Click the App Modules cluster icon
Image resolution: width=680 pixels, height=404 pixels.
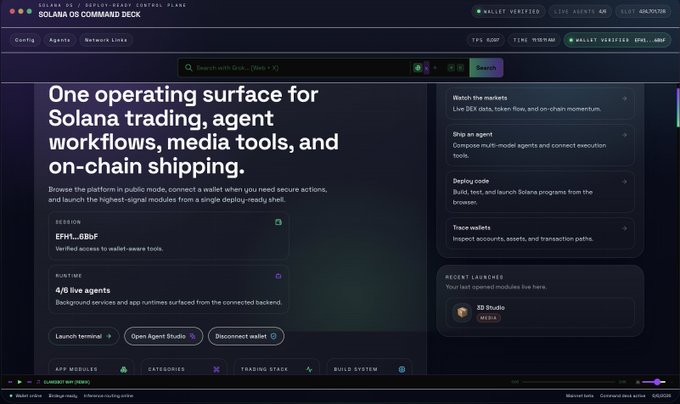coord(124,369)
